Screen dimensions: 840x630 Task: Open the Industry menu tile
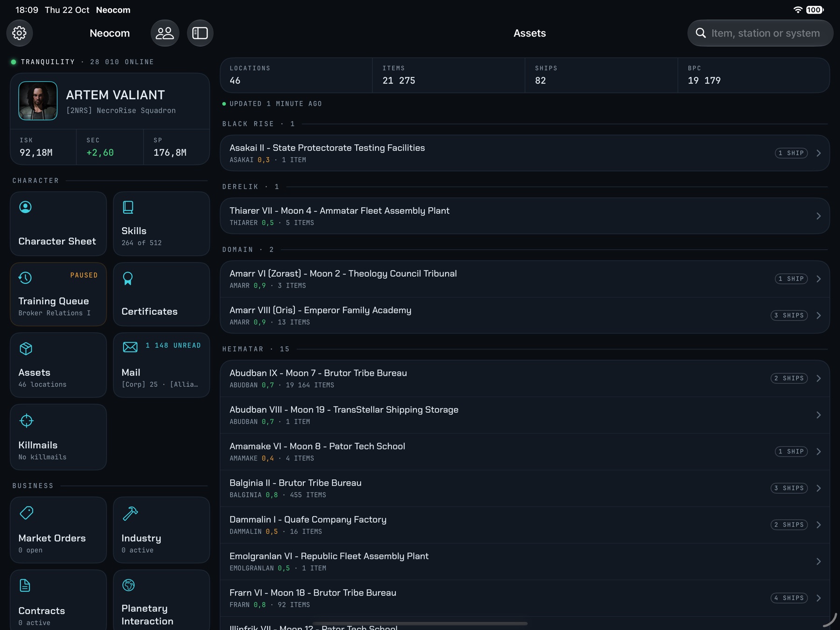point(161,530)
